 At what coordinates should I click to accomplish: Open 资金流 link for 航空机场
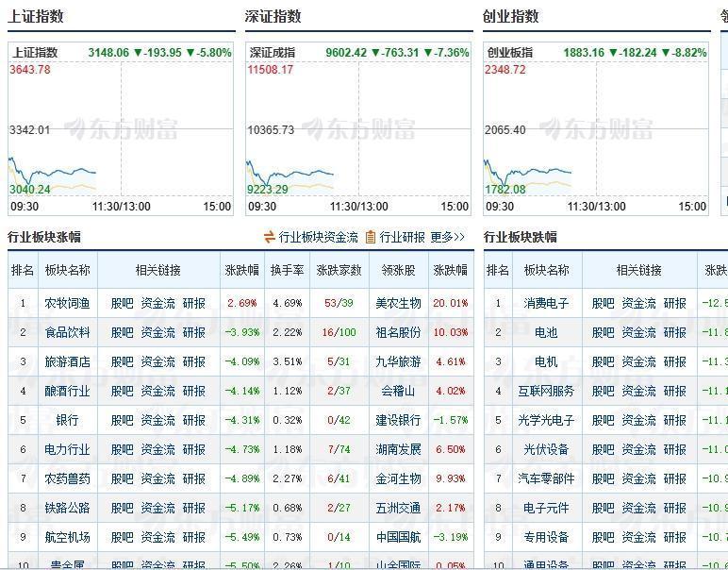157,537
